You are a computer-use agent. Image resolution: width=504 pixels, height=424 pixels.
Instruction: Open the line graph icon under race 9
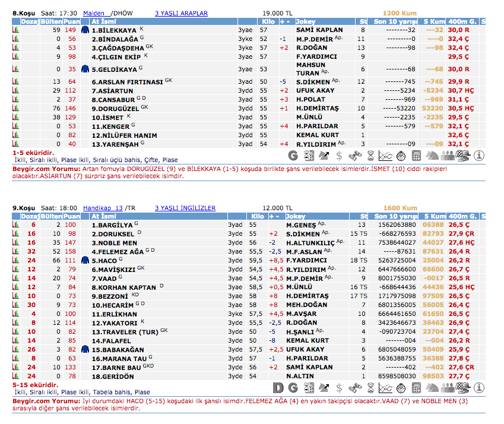point(385,388)
